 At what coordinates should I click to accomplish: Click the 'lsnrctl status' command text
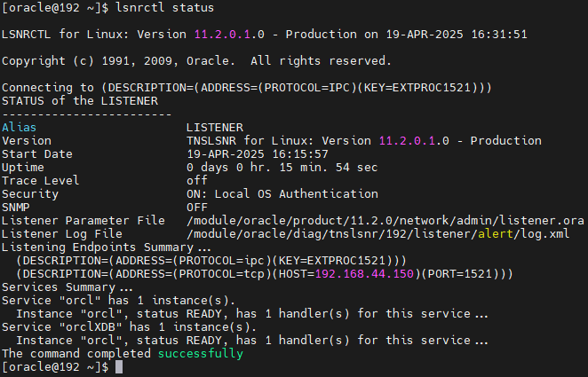(x=164, y=7)
